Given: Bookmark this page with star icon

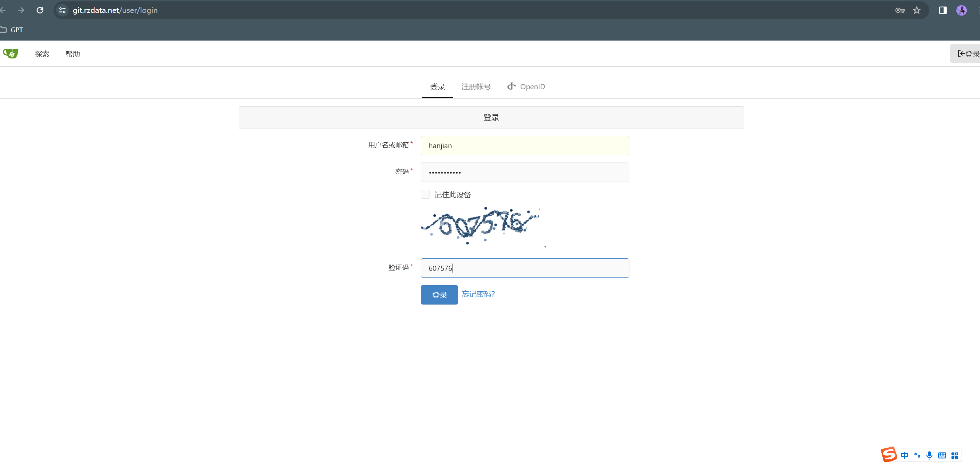Looking at the screenshot, I should [917, 10].
